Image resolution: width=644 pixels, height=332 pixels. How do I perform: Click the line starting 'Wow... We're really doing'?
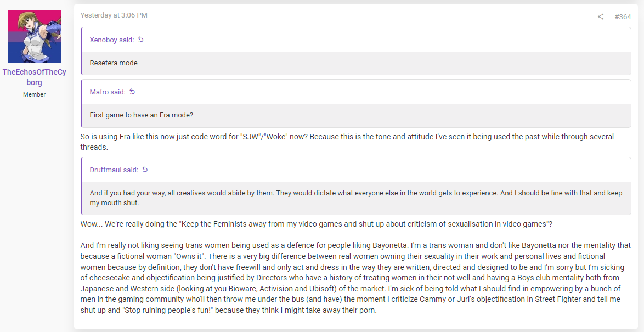click(317, 224)
